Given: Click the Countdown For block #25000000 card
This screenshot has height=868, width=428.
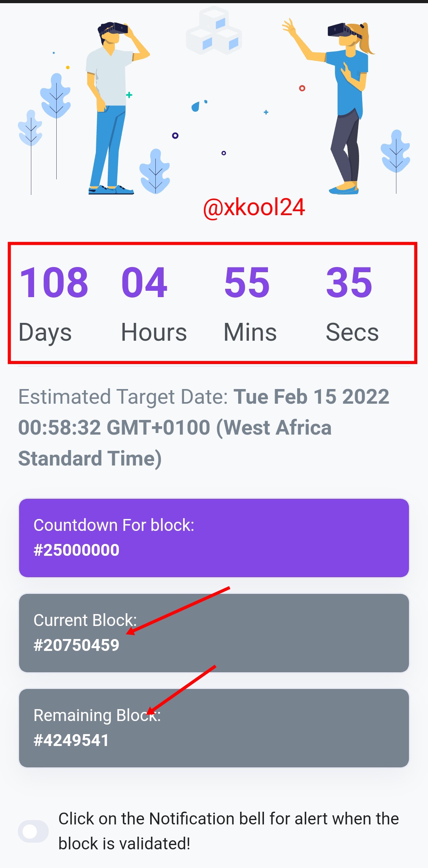Looking at the screenshot, I should (x=214, y=538).
